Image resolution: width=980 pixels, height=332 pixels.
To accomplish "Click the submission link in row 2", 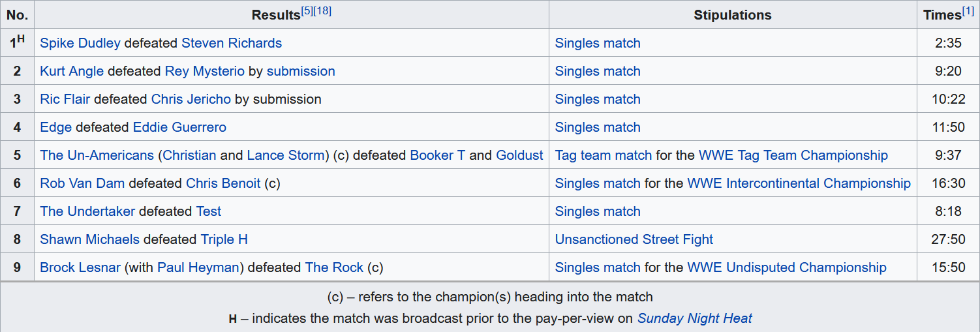I will coord(301,71).
